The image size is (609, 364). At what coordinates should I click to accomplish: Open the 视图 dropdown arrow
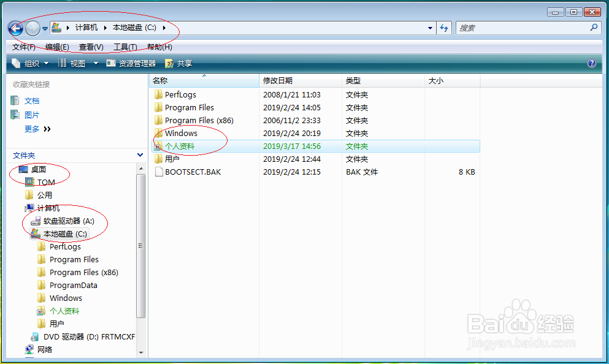point(96,63)
